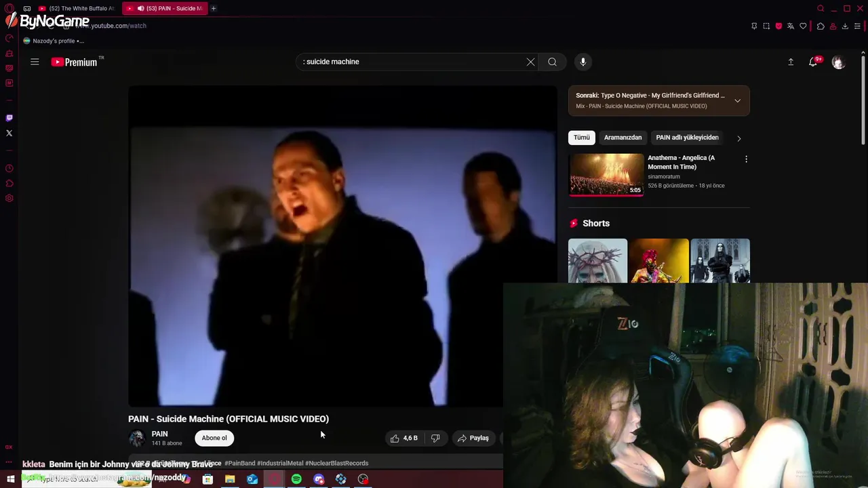
Task: Open GX Control in sidebar
Action: [x=9, y=38]
